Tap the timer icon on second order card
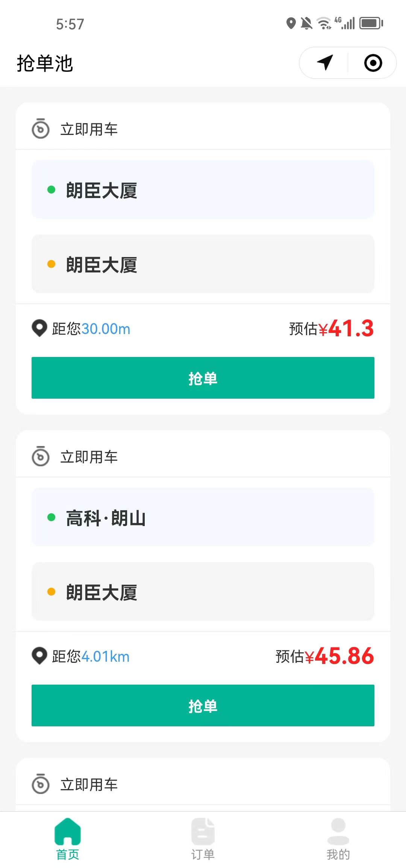406x868 pixels. pyautogui.click(x=41, y=457)
